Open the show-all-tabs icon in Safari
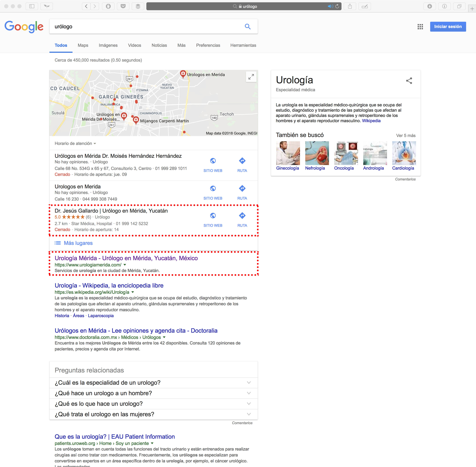Viewport: 476px width, 467px height. [459, 6]
